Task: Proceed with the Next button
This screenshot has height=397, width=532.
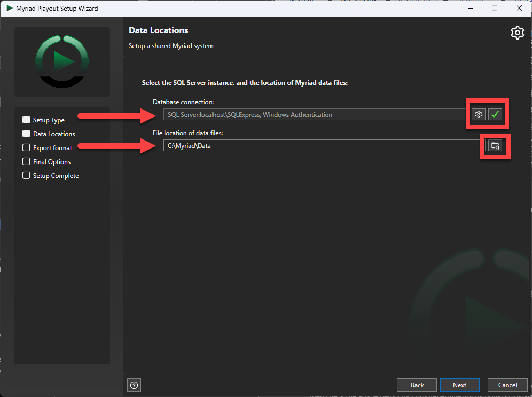Action: click(459, 385)
